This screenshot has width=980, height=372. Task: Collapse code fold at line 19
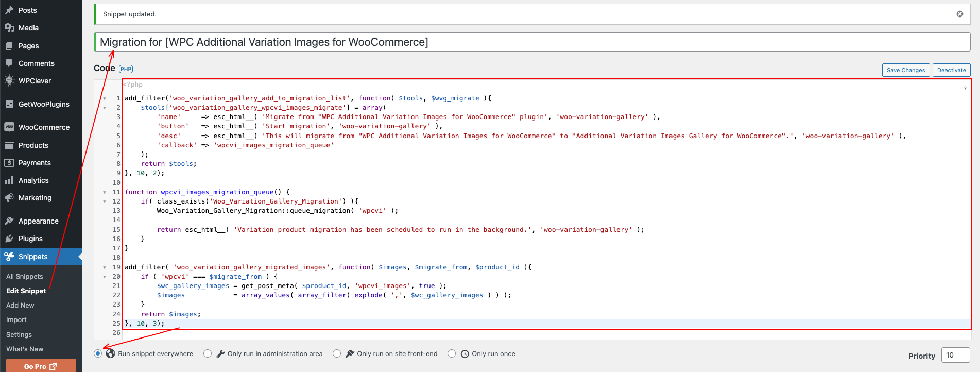click(x=105, y=267)
